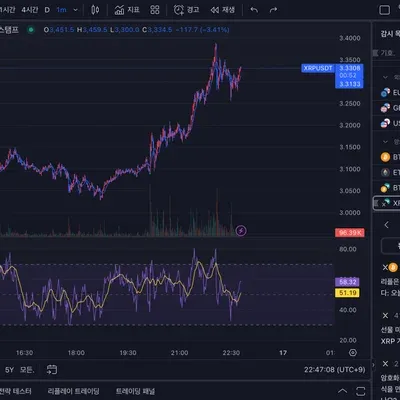This screenshot has height=400, width=400.
Task: Open the indicator templates grid icon
Action: pyautogui.click(x=155, y=10)
